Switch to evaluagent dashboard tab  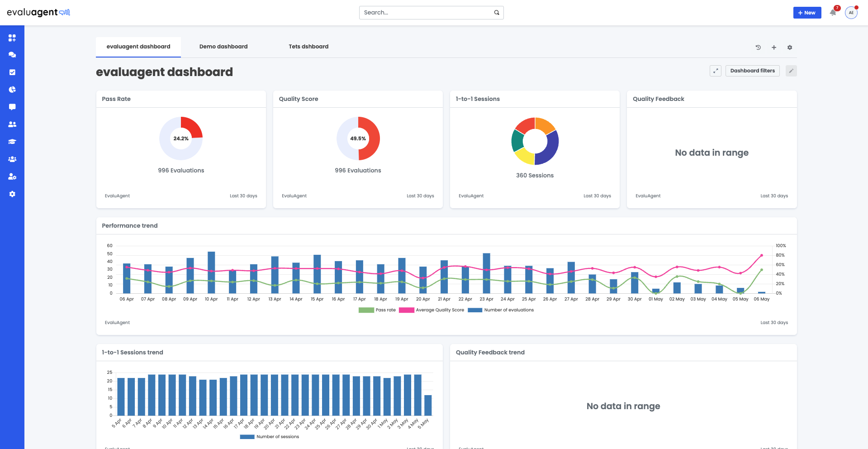click(138, 47)
